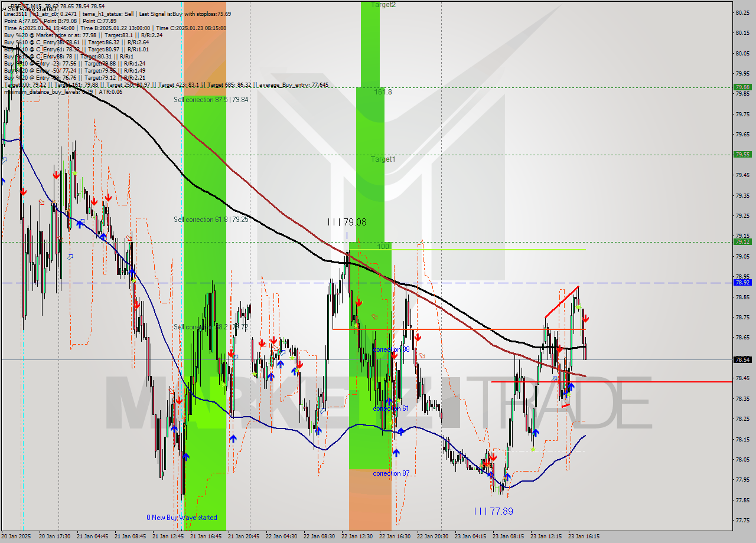This screenshot has width=756, height=543.
Task: Click the 'Target2' chart label
Action: click(383, 5)
